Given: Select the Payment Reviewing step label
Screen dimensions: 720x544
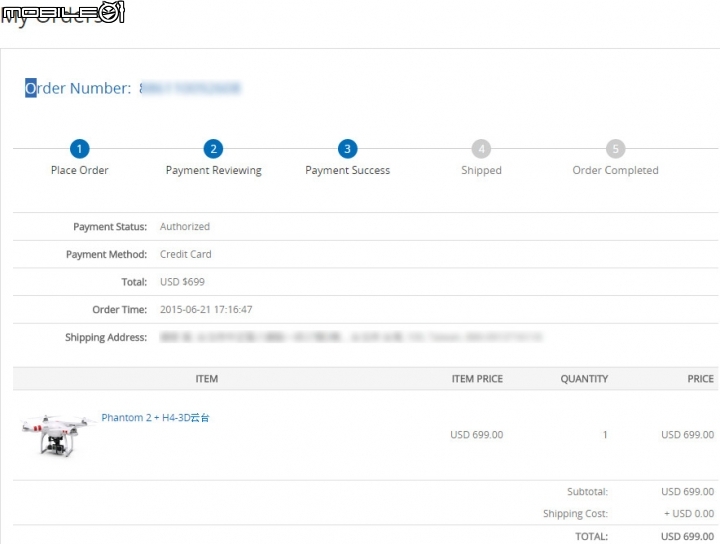Looking at the screenshot, I should pos(214,170).
